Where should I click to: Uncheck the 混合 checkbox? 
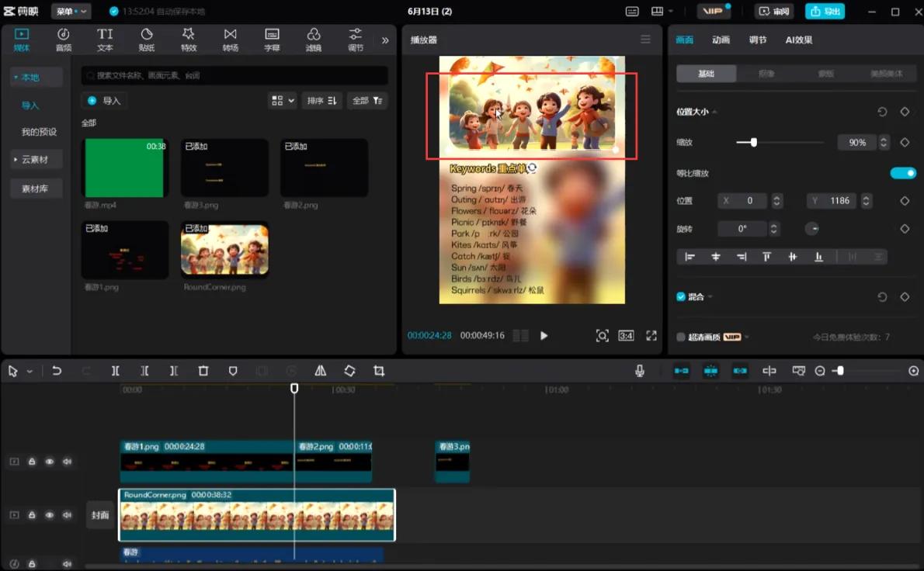[x=681, y=296]
